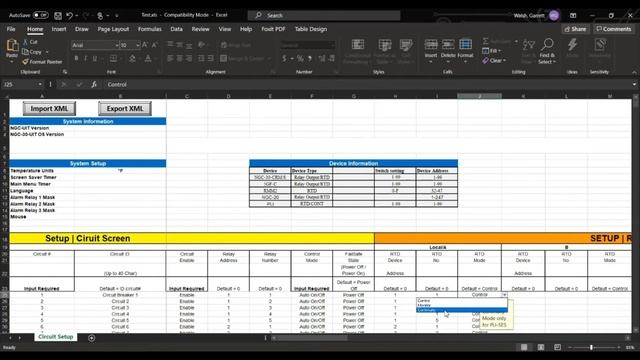Toggle Bold formatting
Viewport: 640px width, 360px height.
[x=76, y=59]
